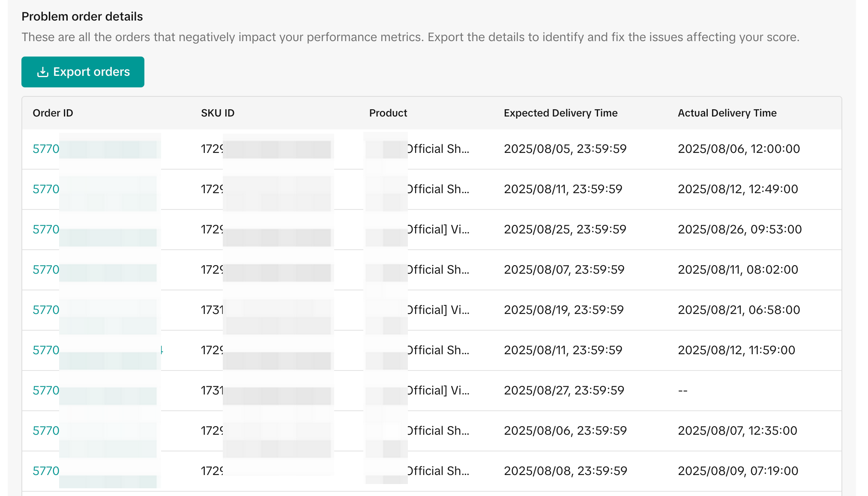Image resolution: width=868 pixels, height=496 pixels.
Task: Open order expected 2025/08/05 delivery
Action: [46, 149]
